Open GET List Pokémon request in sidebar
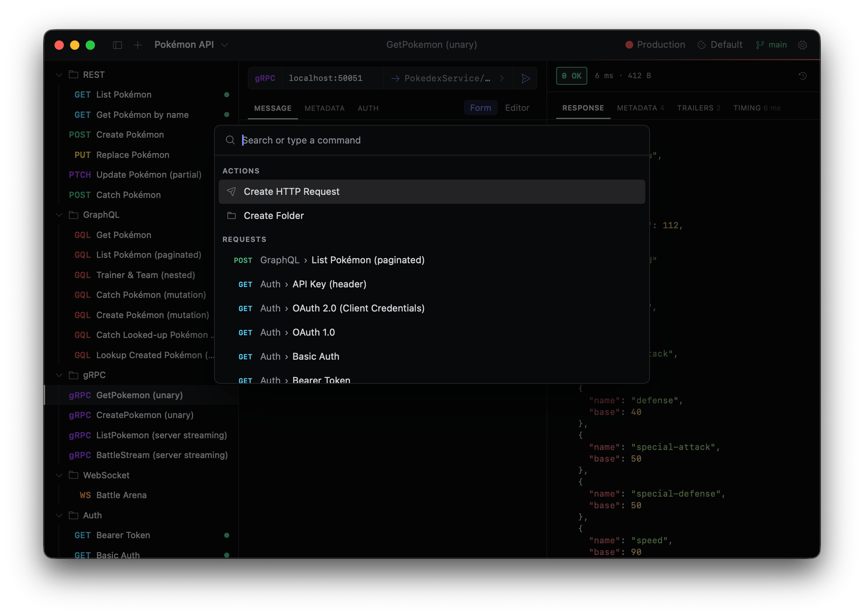This screenshot has height=616, width=864. (x=141, y=94)
